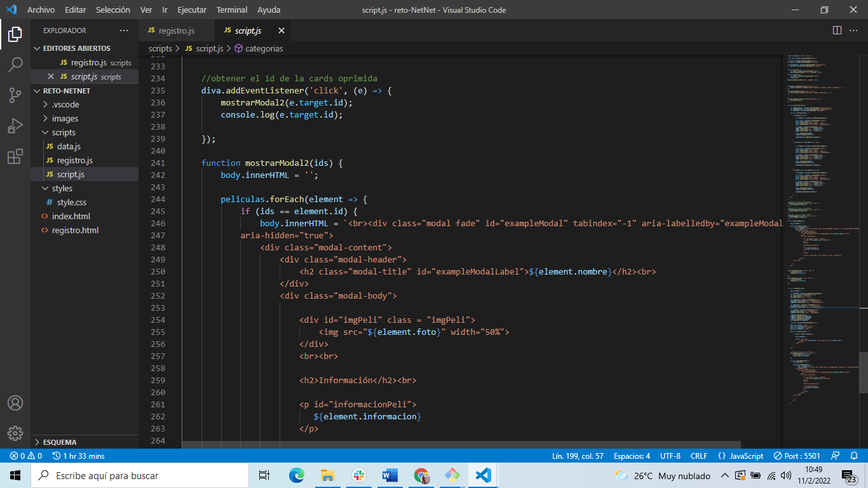Click Visual Studio Code taskbar icon

tap(484, 475)
